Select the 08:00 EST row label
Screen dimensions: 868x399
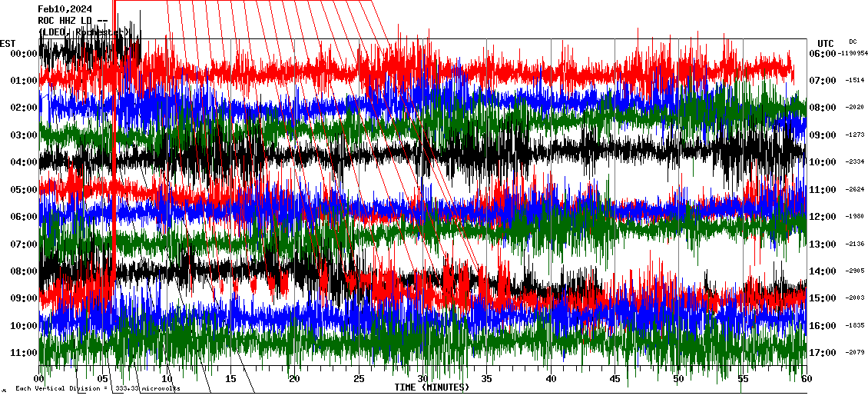pyautogui.click(x=24, y=271)
